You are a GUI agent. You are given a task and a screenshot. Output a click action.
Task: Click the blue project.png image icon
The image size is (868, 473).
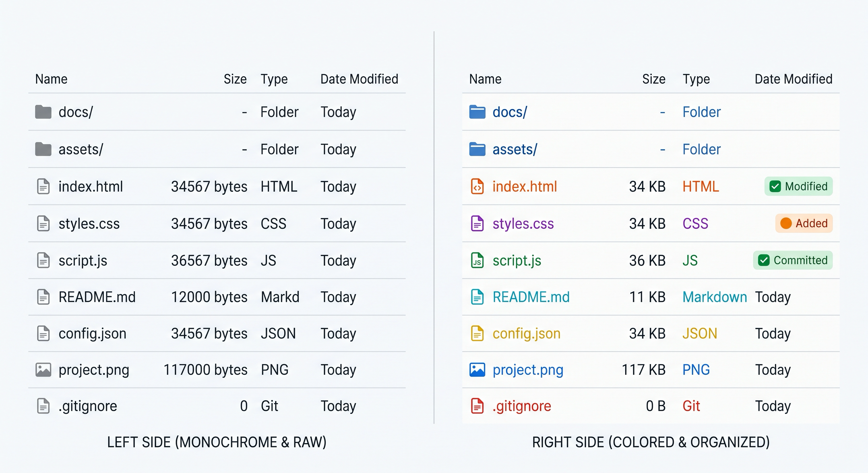477,370
